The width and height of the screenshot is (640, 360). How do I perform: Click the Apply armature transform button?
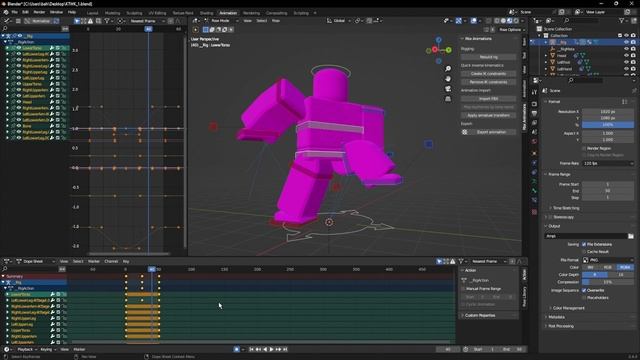coord(489,116)
